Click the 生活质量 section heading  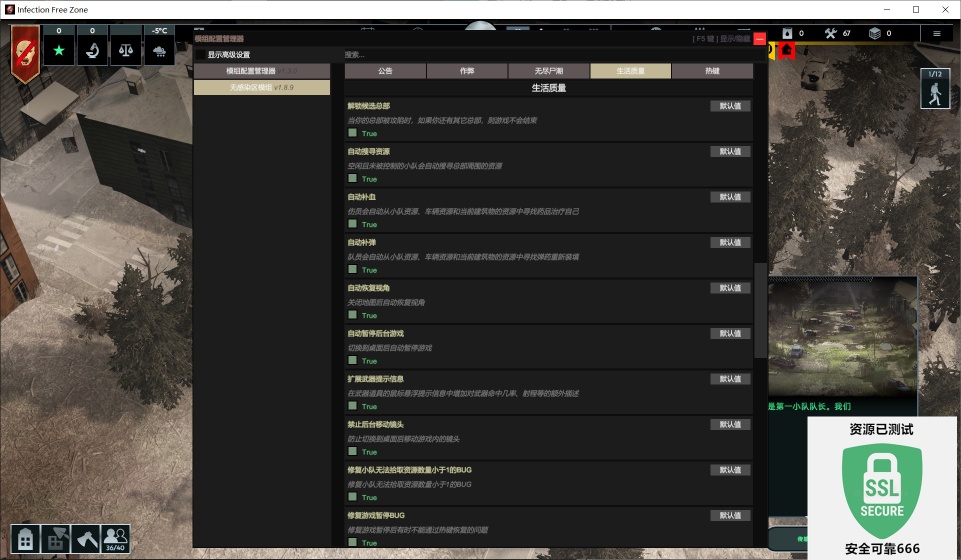549,88
